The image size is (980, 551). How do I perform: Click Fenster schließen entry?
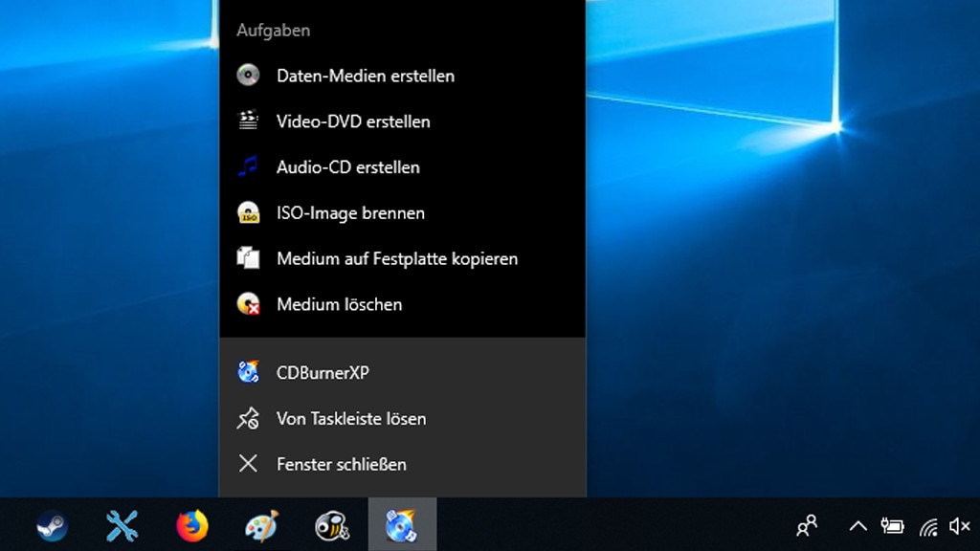(403, 464)
